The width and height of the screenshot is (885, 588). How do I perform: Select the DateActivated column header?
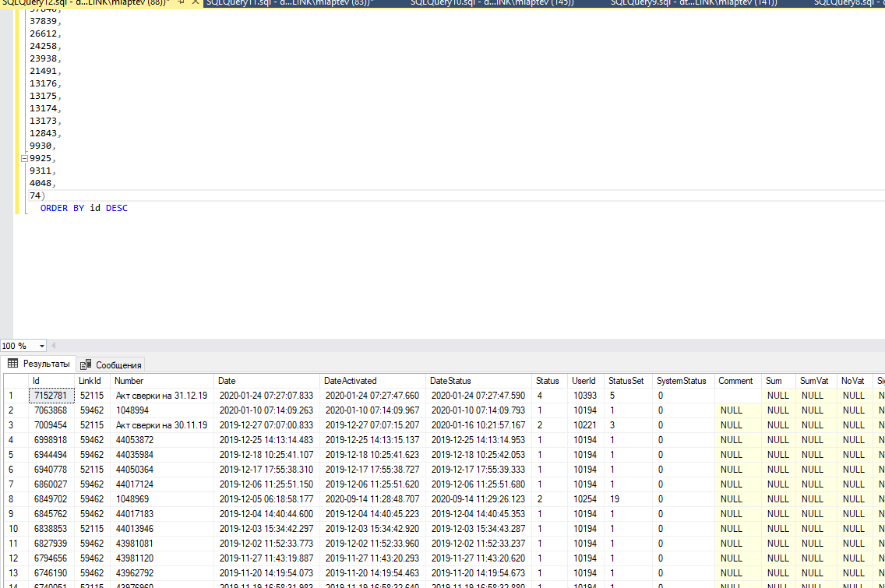point(372,381)
